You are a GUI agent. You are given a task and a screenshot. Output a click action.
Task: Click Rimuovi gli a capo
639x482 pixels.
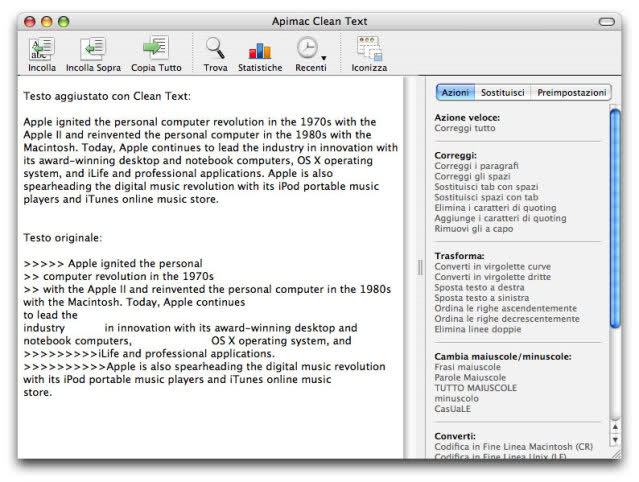(474, 229)
